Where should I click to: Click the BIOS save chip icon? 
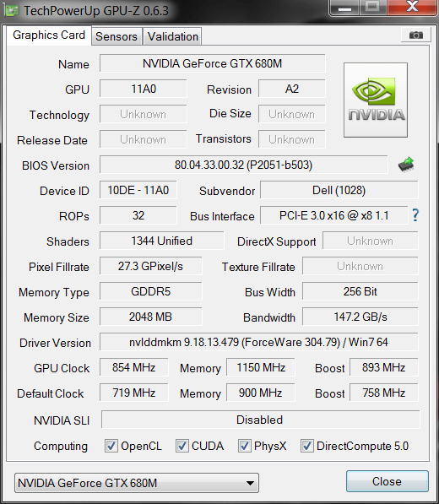[x=406, y=165]
